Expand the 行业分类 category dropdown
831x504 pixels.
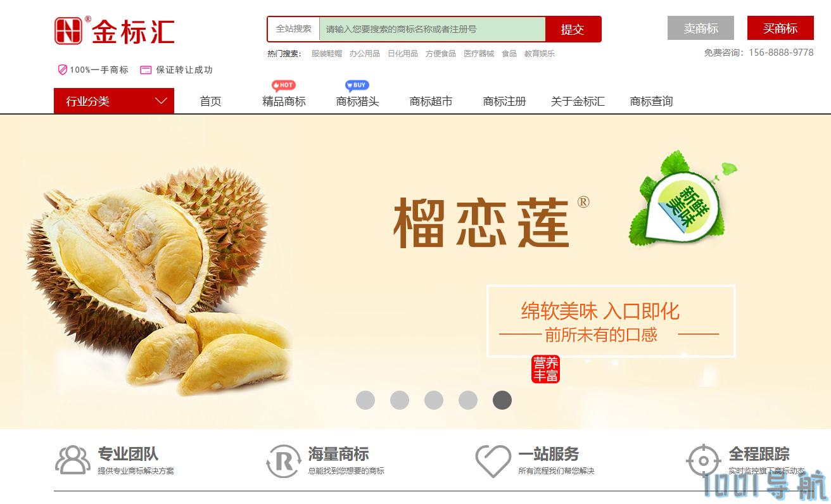click(x=114, y=101)
